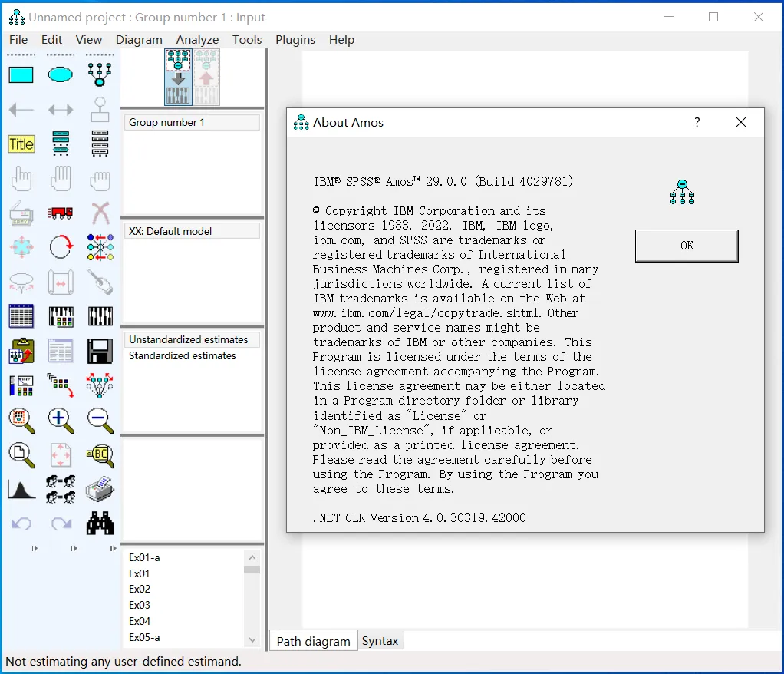784x674 pixels.
Task: Open the object properties icon
Action: click(x=21, y=385)
